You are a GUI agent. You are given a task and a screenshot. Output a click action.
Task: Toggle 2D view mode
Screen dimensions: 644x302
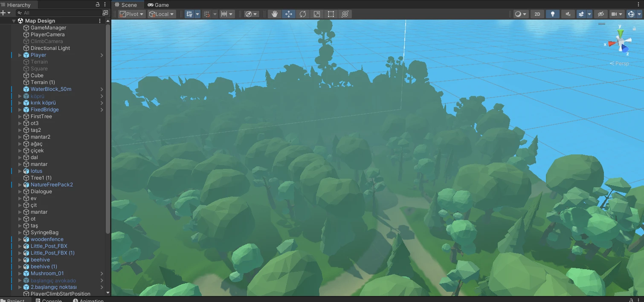(x=537, y=14)
